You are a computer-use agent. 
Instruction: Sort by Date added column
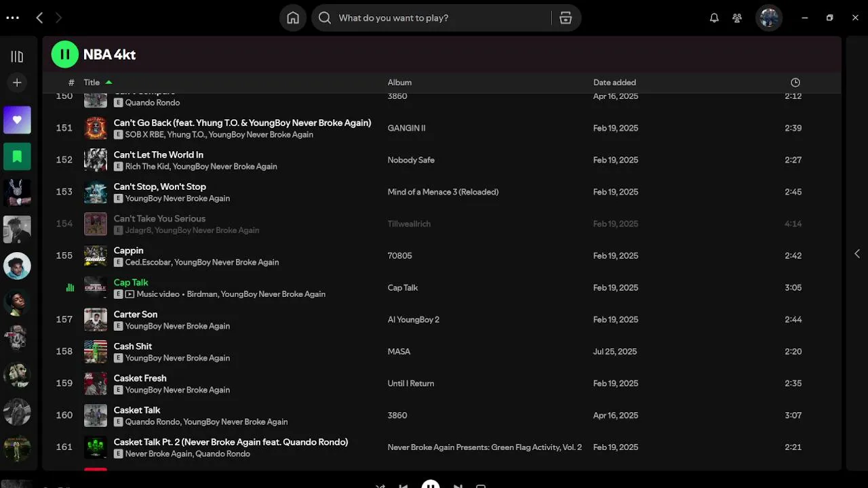[614, 83]
